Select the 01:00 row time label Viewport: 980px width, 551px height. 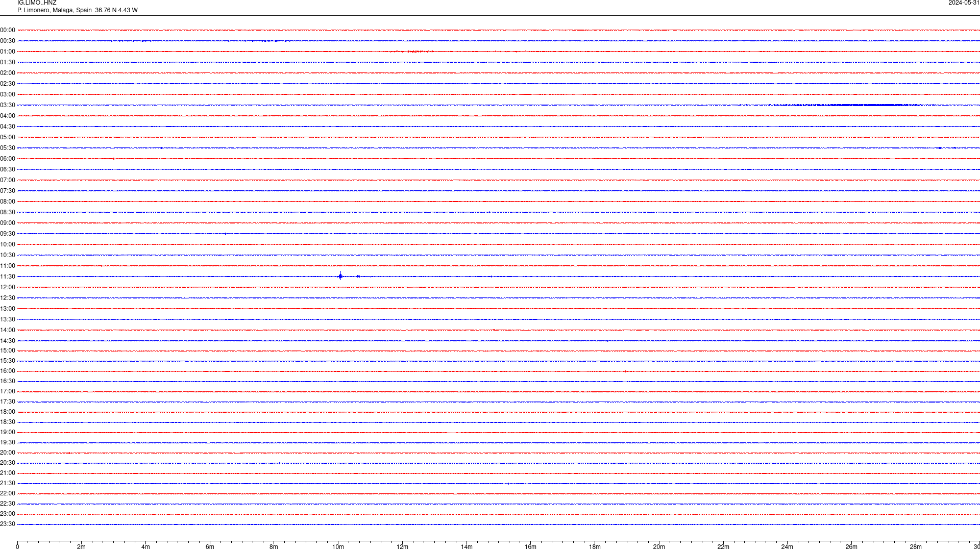tap(8, 52)
